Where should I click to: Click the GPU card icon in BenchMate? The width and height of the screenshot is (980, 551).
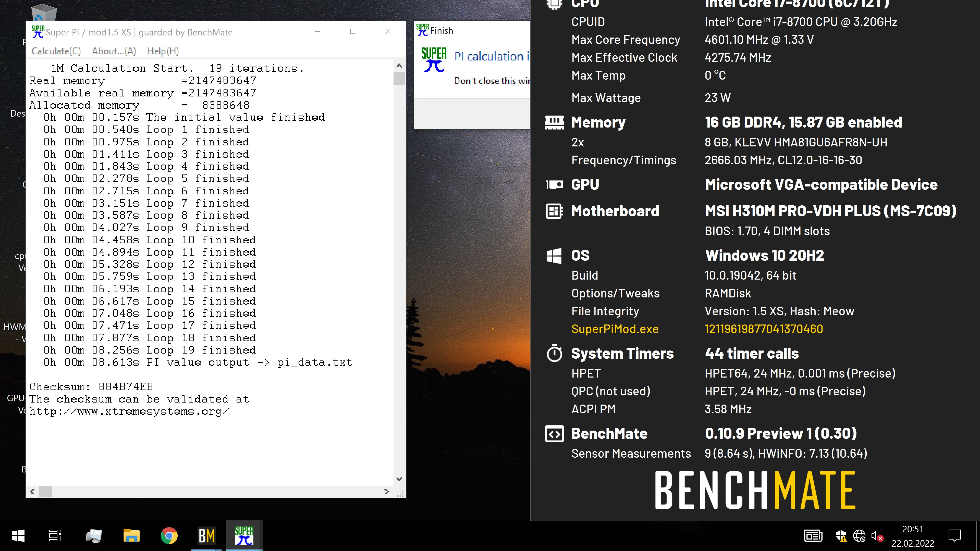click(x=554, y=185)
